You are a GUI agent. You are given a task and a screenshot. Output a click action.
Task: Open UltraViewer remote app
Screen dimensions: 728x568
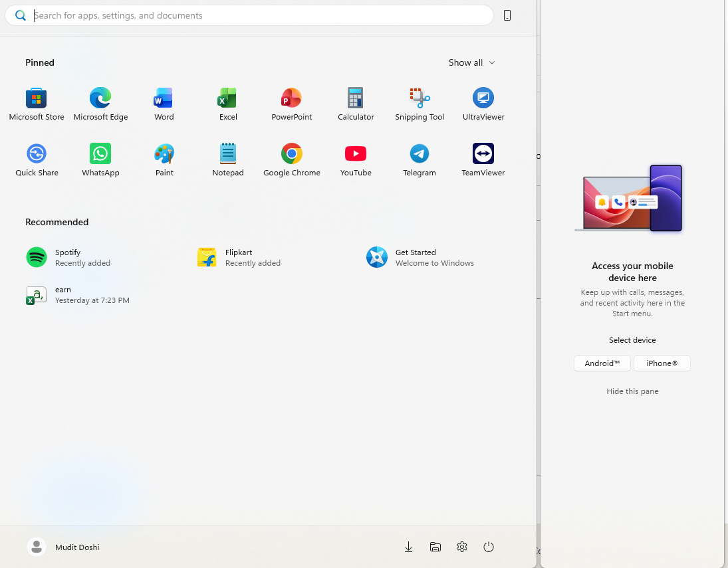(483, 104)
